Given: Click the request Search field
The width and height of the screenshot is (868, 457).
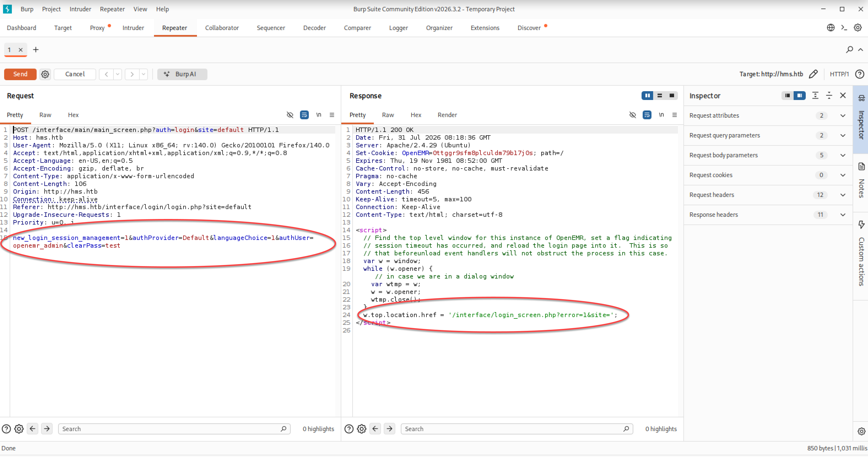Looking at the screenshot, I should [x=174, y=429].
